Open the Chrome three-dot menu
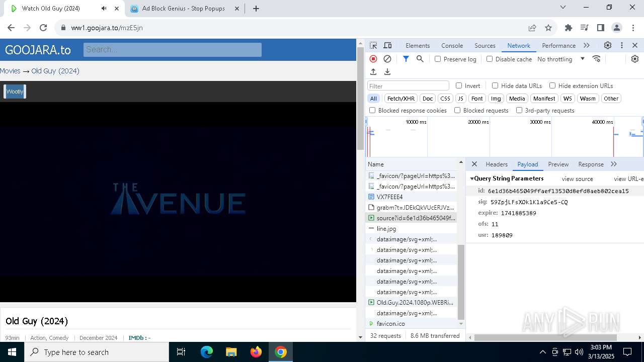This screenshot has height=362, width=644. tap(632, 28)
